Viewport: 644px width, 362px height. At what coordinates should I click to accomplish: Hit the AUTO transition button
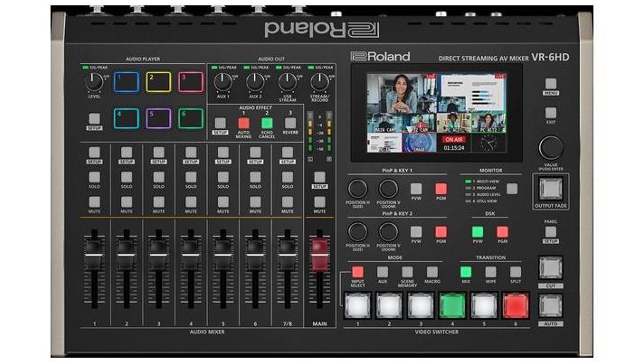[551, 305]
